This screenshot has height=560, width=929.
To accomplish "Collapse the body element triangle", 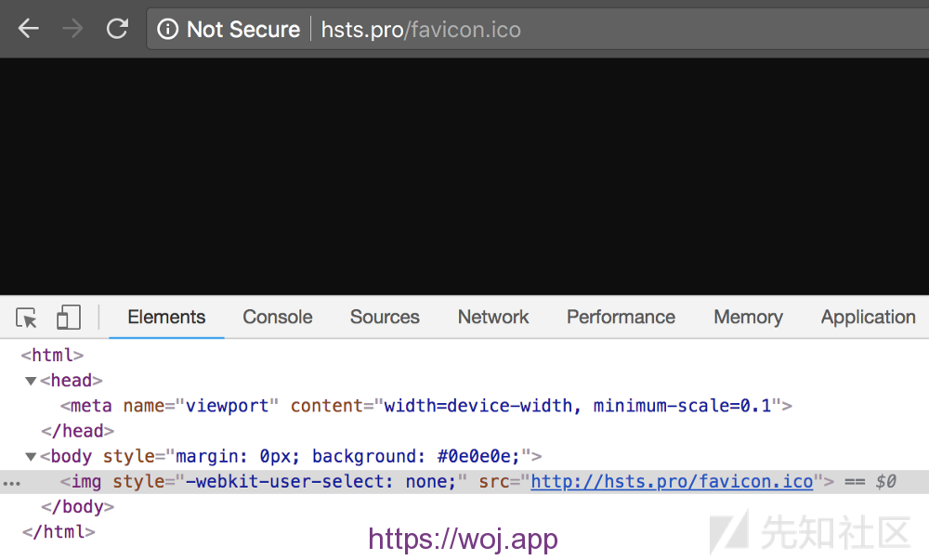I will (x=31, y=457).
